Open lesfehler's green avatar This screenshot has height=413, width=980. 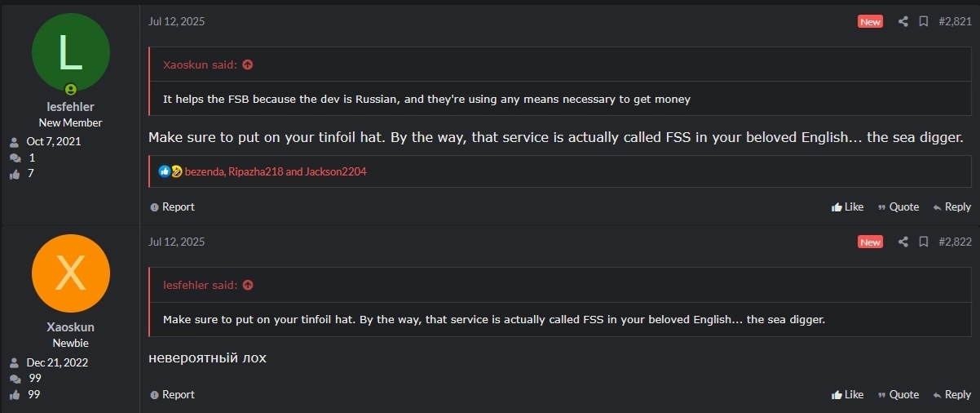coord(70,53)
